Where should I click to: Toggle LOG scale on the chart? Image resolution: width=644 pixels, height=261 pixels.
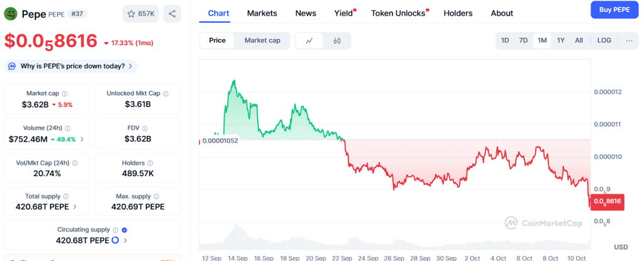point(604,41)
